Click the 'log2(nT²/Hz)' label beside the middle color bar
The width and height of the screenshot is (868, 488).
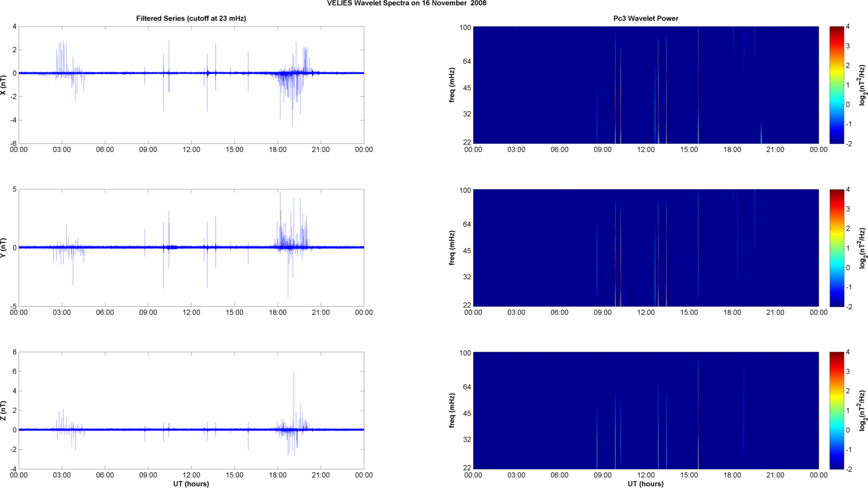(x=862, y=248)
